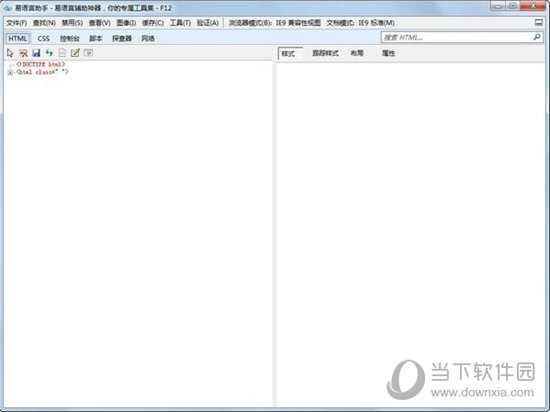Screen dimensions: 550x412
Task: Maximize the F12 window
Action: (x=512, y=6)
